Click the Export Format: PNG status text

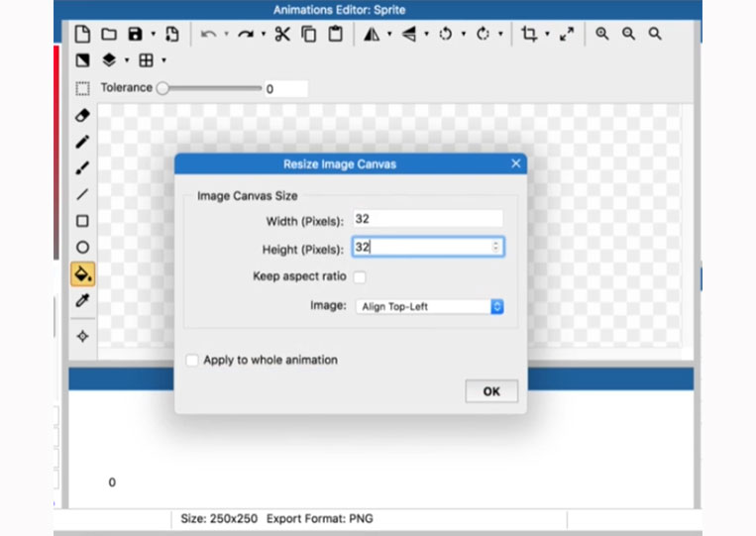coord(320,518)
